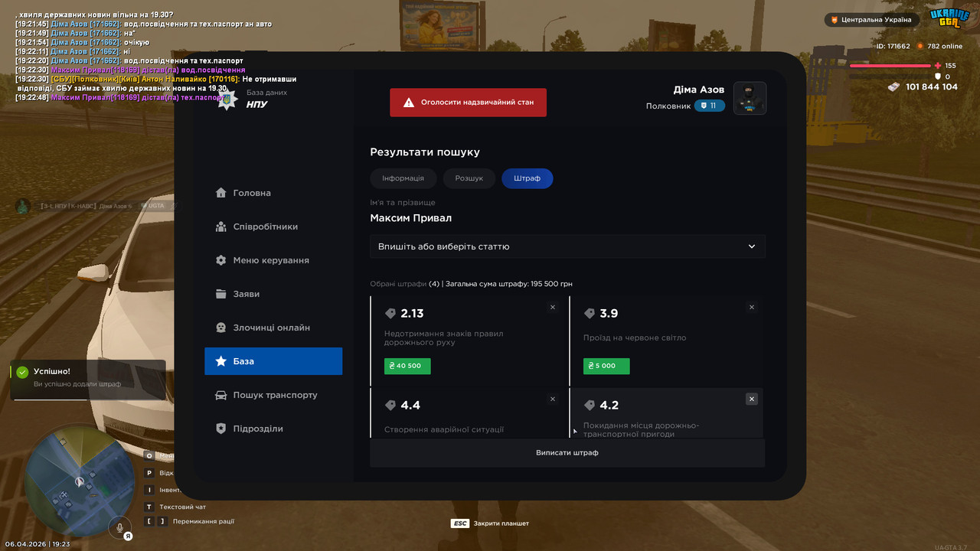Select the База sidebar item
This screenshot has height=551, width=980.
(273, 361)
